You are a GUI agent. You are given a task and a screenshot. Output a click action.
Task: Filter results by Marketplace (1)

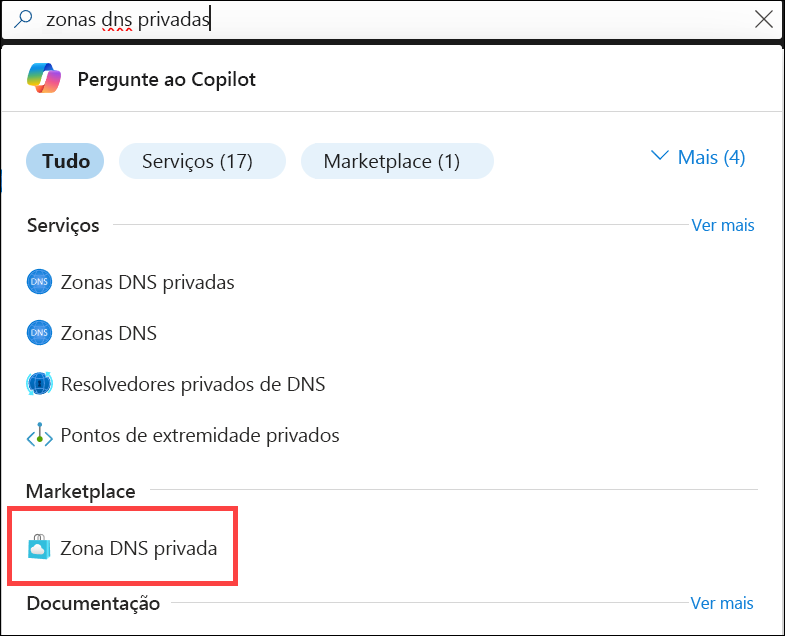click(392, 161)
